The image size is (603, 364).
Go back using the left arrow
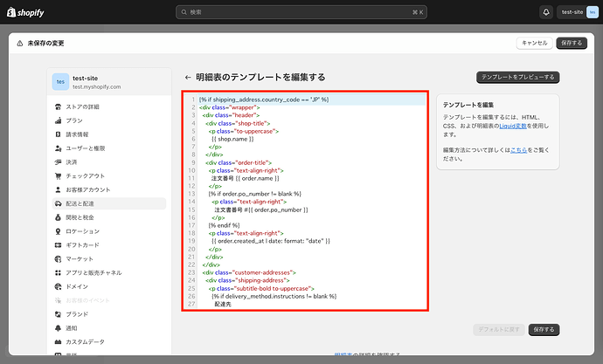[188, 77]
